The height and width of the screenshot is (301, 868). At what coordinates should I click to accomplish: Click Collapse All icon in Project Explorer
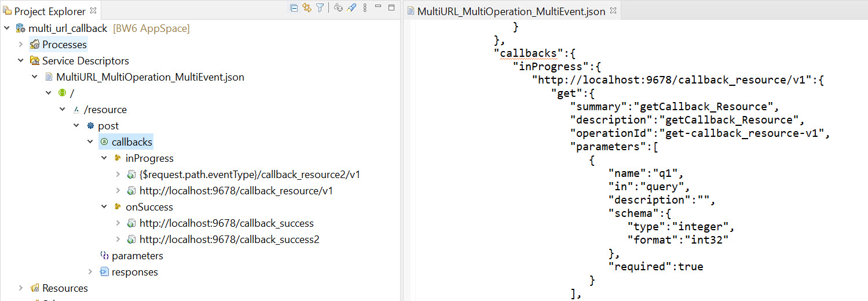(294, 8)
